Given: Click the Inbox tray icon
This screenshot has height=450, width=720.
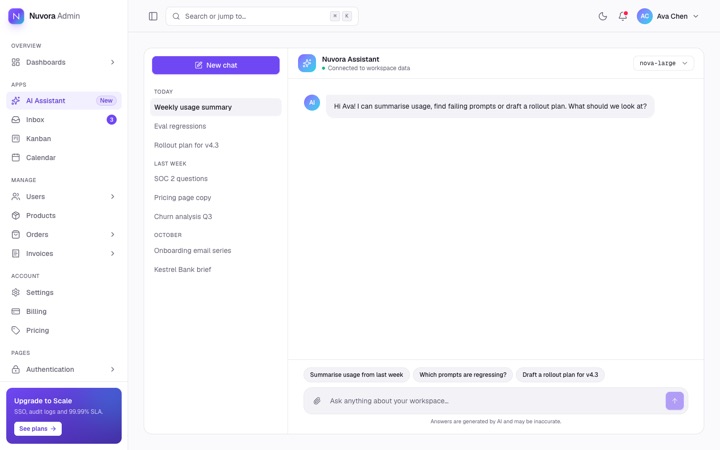Looking at the screenshot, I should tap(16, 119).
